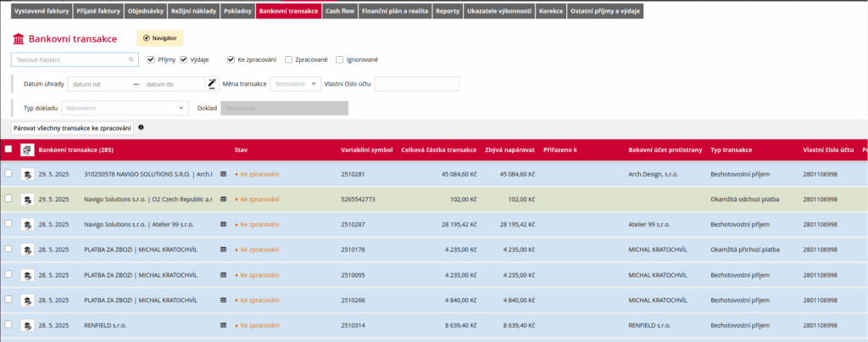This screenshot has width=868, height=342.
Task: Enable the Zpracované filter checkbox
Action: pos(288,59)
